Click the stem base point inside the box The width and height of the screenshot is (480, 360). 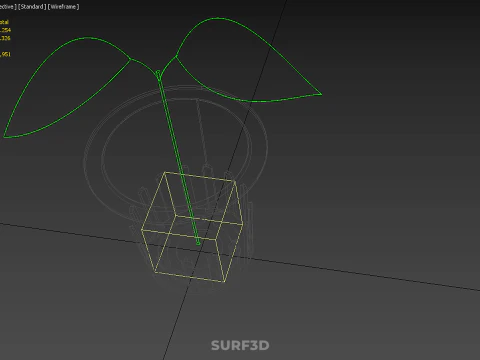pyautogui.click(x=198, y=243)
